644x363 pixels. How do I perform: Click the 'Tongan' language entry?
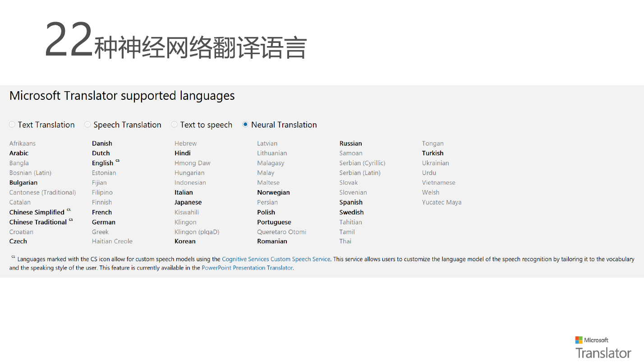tap(433, 144)
